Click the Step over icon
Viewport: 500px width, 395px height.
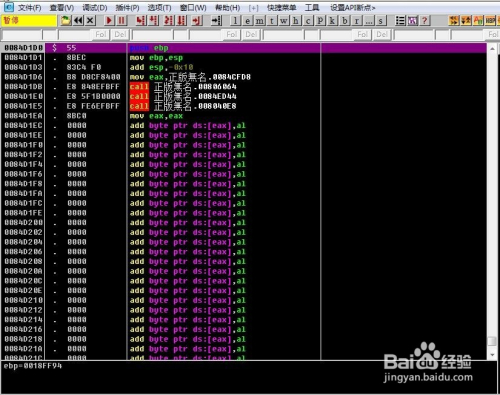pyautogui.click(x=153, y=21)
